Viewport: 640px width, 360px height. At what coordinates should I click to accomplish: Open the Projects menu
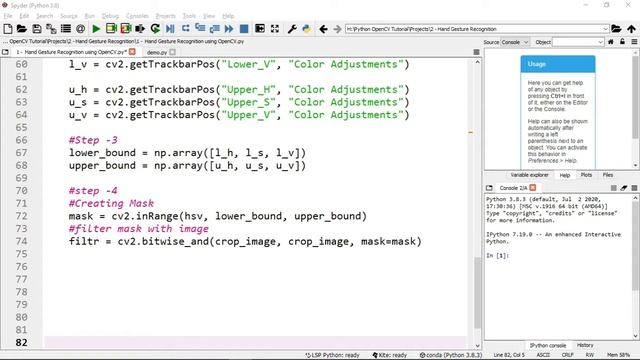(x=165, y=16)
